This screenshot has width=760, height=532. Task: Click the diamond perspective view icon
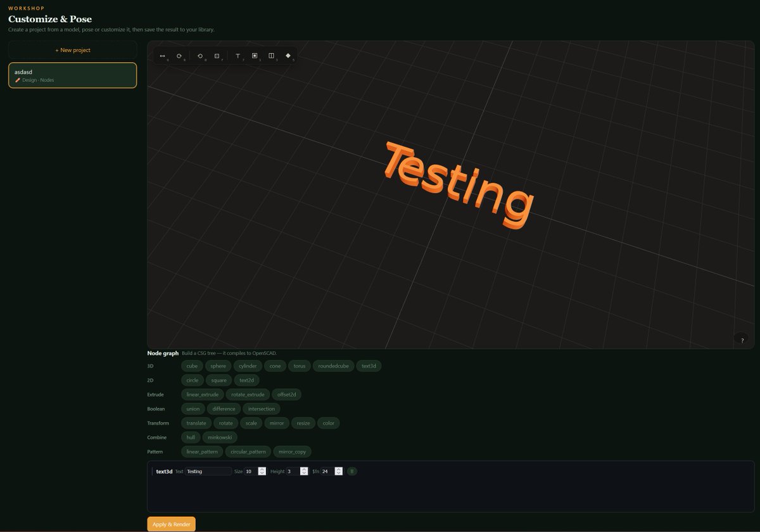(x=288, y=56)
